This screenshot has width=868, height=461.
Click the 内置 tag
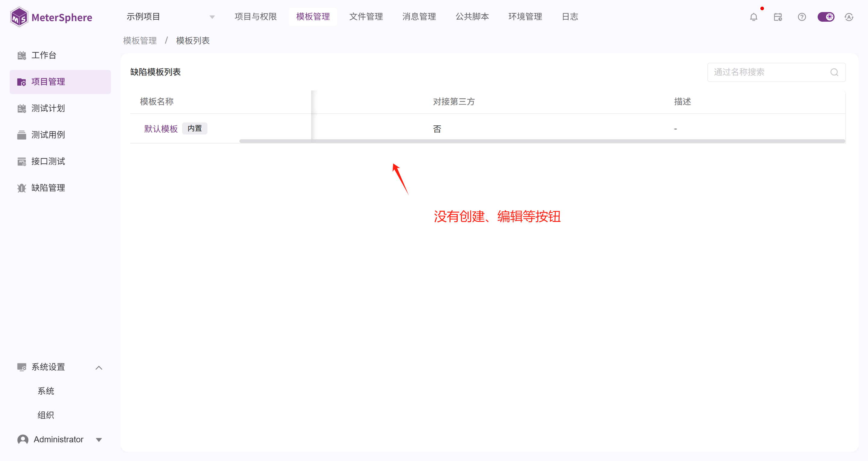[195, 128]
